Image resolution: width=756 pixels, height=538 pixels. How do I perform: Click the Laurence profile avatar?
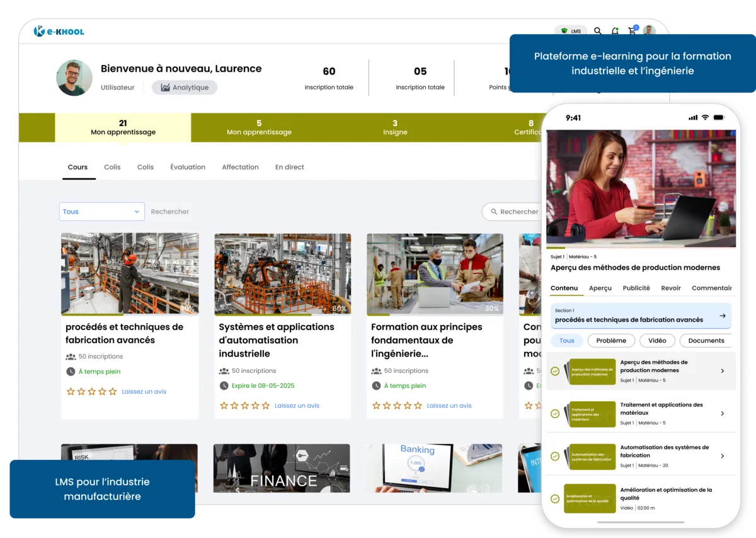point(74,78)
